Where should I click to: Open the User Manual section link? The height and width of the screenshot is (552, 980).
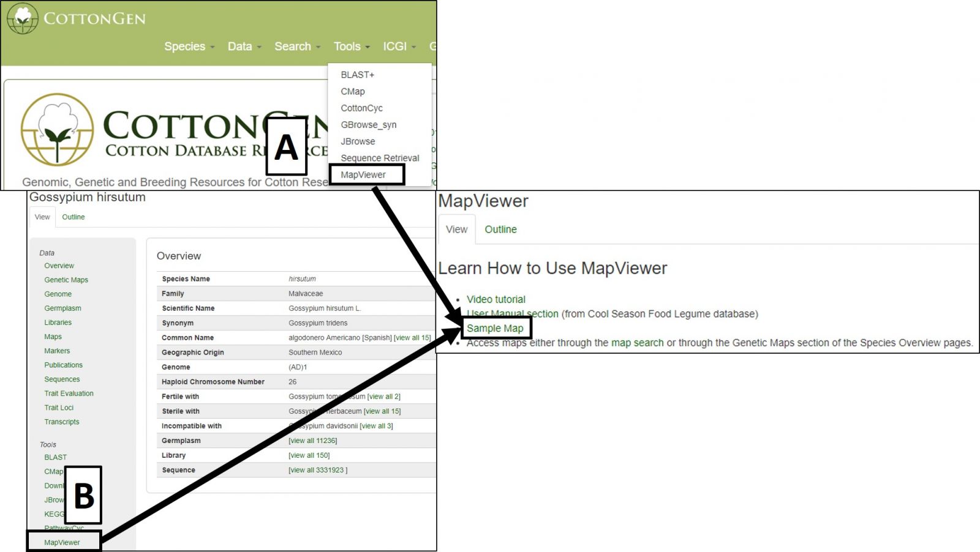coord(513,314)
